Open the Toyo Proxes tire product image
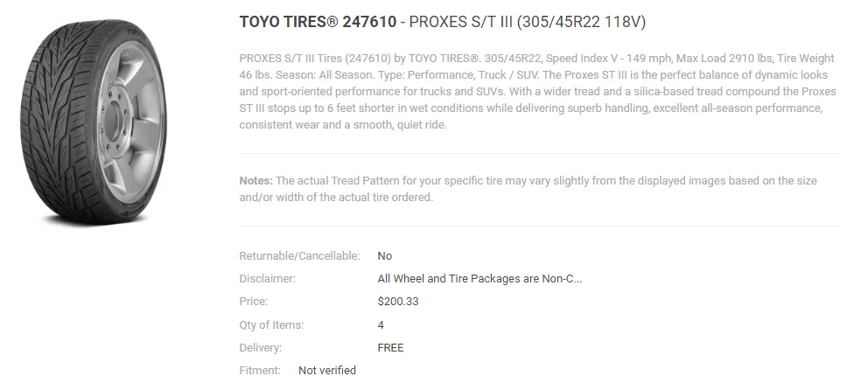This screenshot has width=868, height=390. 92,122
